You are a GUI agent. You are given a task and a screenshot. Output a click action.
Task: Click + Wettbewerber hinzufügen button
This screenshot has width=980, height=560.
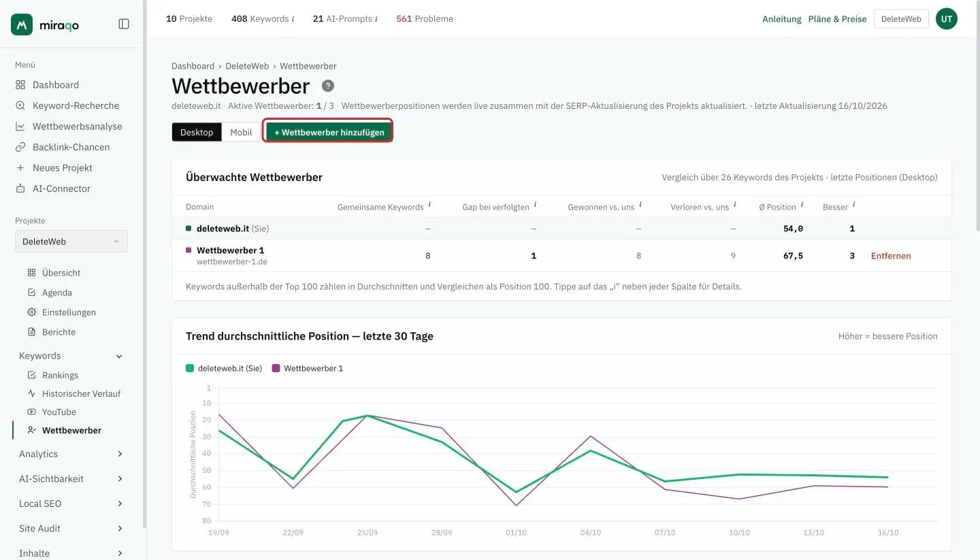tap(329, 132)
